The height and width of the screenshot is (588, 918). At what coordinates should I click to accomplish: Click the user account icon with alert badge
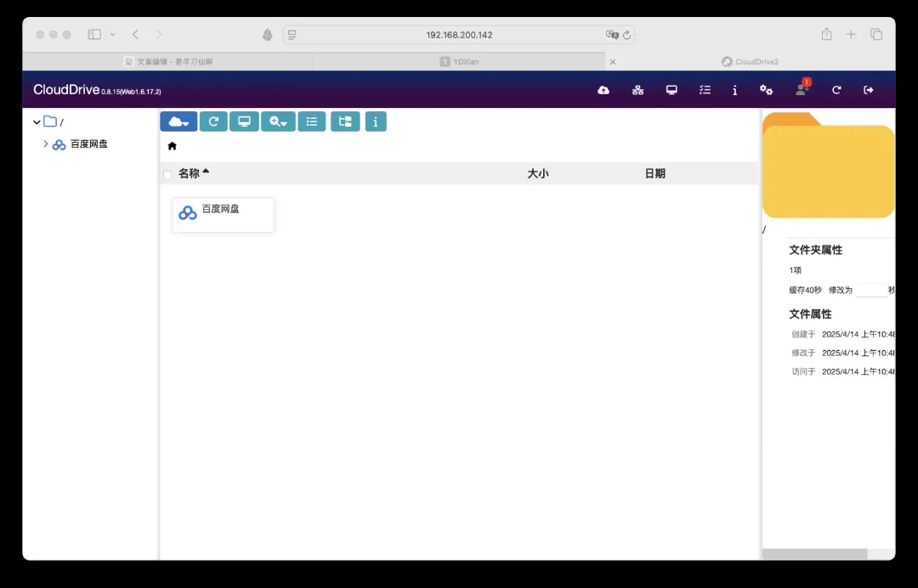coord(802,89)
